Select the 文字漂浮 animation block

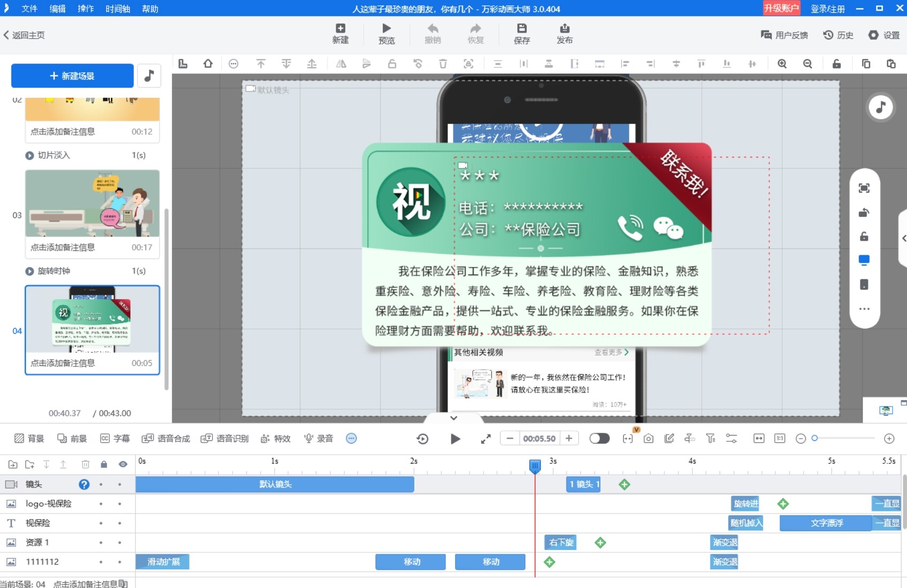tap(826, 523)
